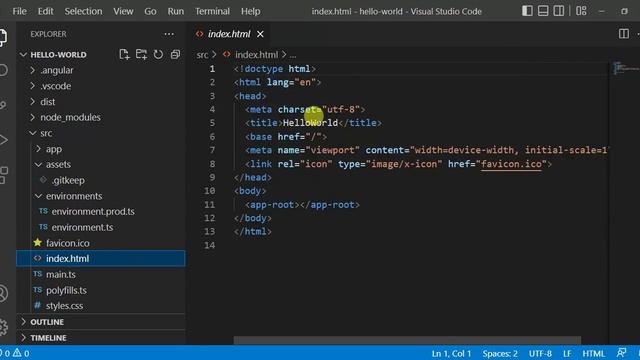
Task: Collapse the HELLO-WORLD project section
Action: [x=23, y=54]
